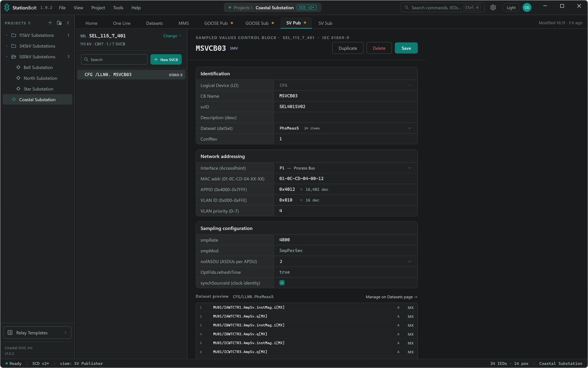Click the 500kV Substations open folder icon

point(14,57)
